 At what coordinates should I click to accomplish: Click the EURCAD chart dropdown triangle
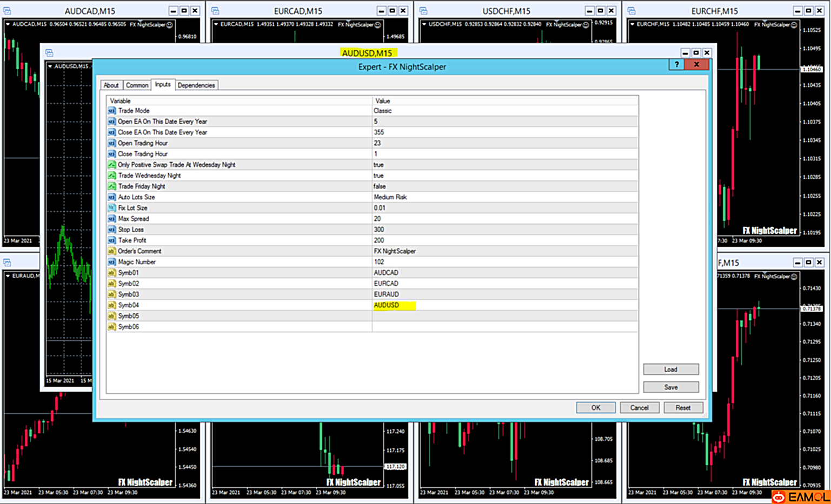(x=216, y=24)
